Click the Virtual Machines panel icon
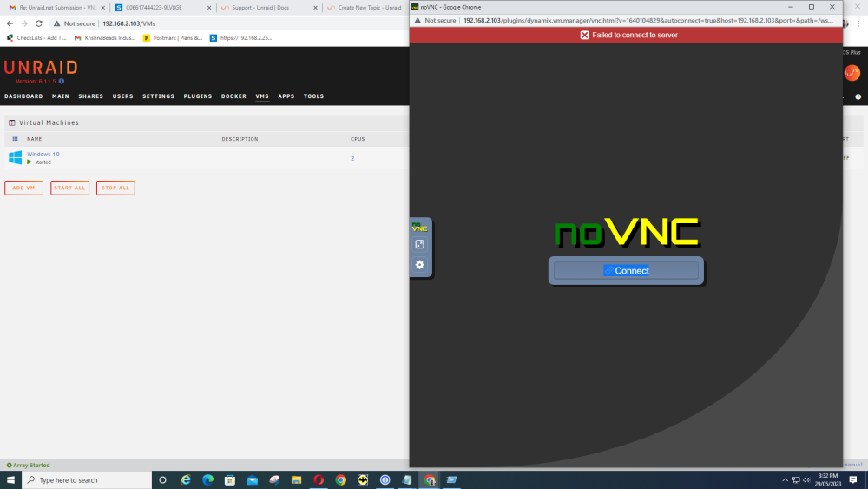The height and width of the screenshot is (489, 868). (x=11, y=122)
